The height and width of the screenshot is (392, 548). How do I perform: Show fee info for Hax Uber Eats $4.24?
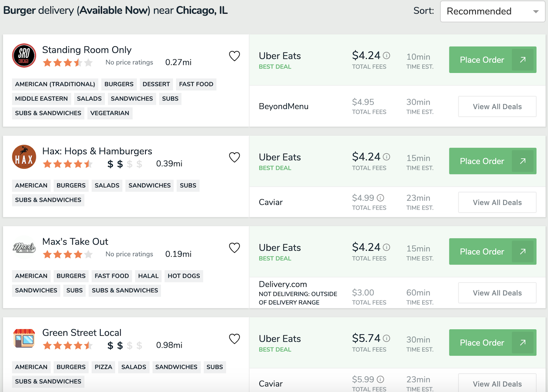tap(387, 157)
